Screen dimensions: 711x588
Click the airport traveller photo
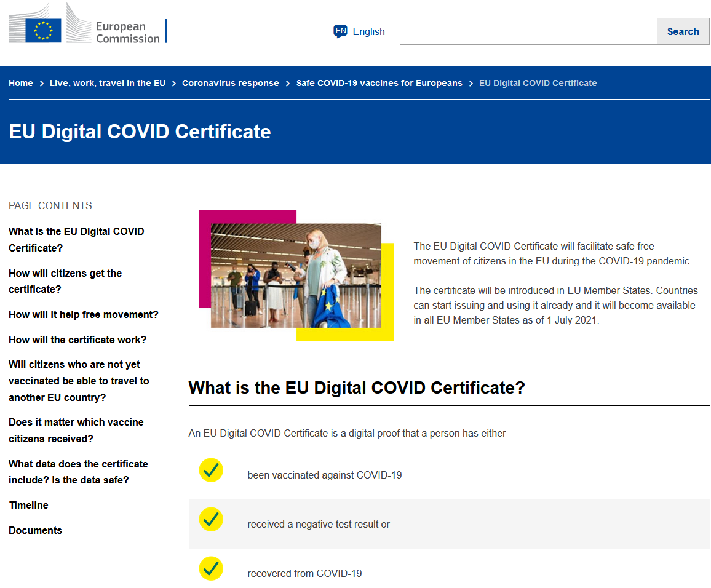(x=296, y=276)
